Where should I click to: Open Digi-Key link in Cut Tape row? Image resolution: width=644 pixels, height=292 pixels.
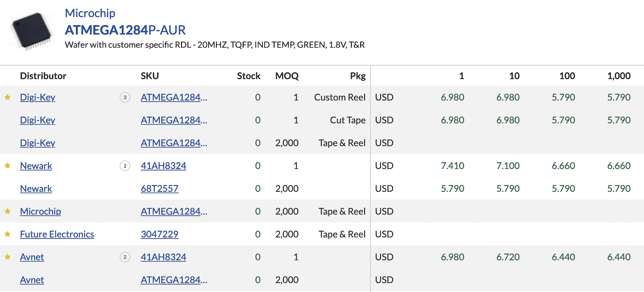[x=37, y=120]
